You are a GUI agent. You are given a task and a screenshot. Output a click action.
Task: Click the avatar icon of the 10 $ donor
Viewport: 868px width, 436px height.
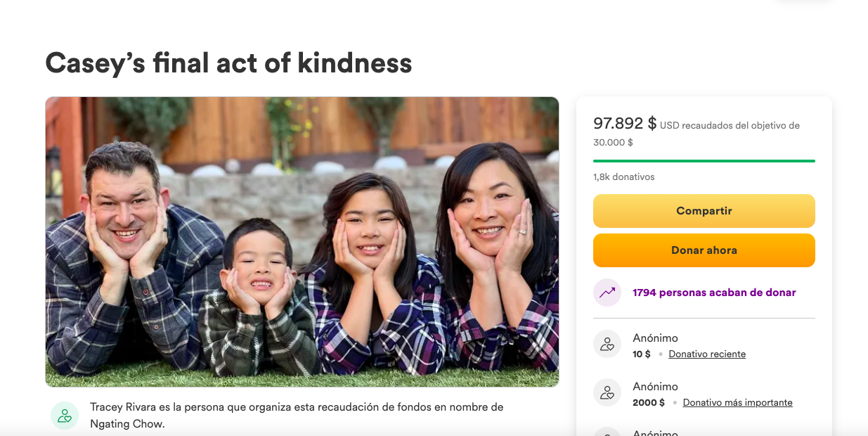(607, 344)
